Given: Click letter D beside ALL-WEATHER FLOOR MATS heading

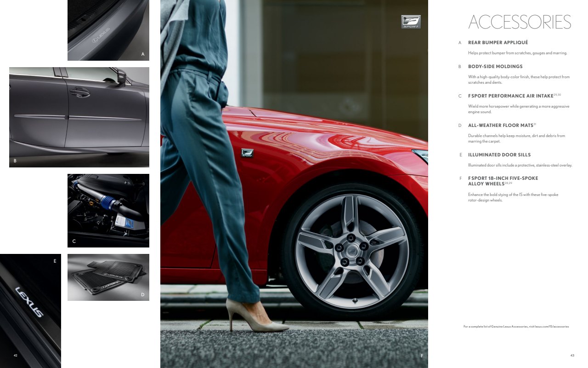Looking at the screenshot, I should coord(460,125).
